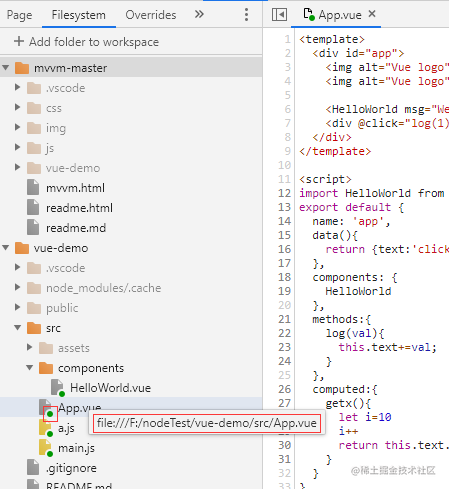449x489 pixels.
Task: Expand the public folder
Action: [17, 307]
